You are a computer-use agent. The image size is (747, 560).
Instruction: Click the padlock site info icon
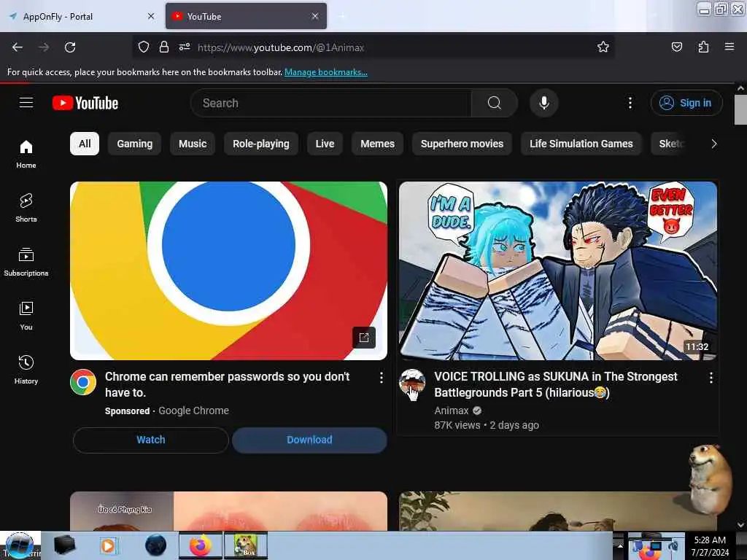tap(164, 47)
